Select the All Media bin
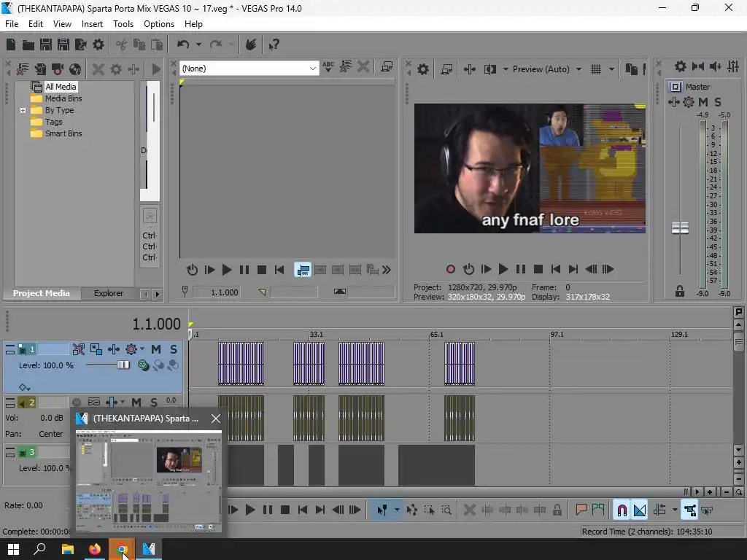The width and height of the screenshot is (747, 560). pos(61,87)
